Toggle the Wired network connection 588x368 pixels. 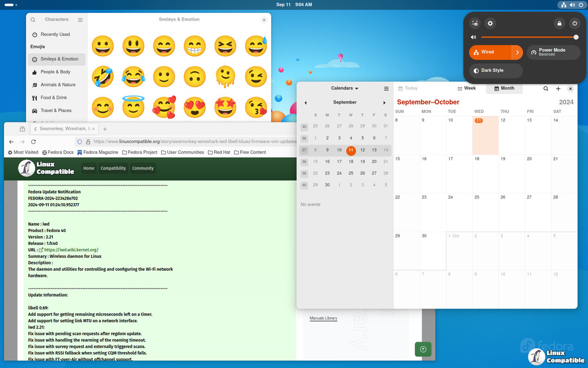pyautogui.click(x=490, y=52)
